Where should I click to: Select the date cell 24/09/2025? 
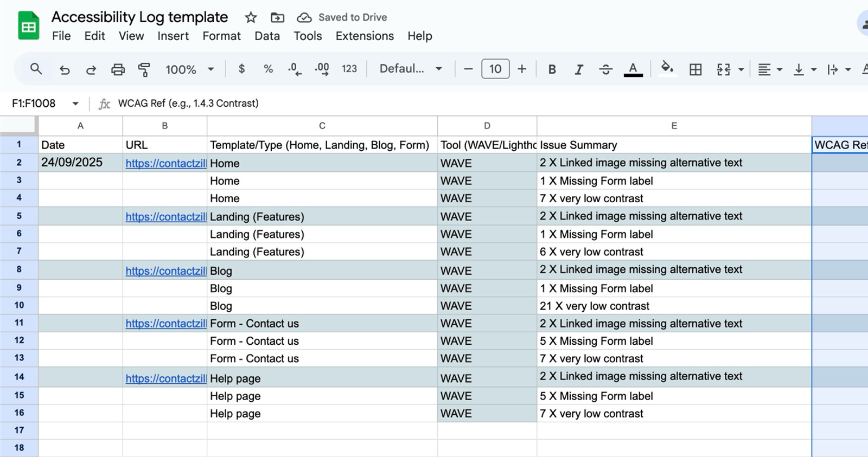coord(80,162)
